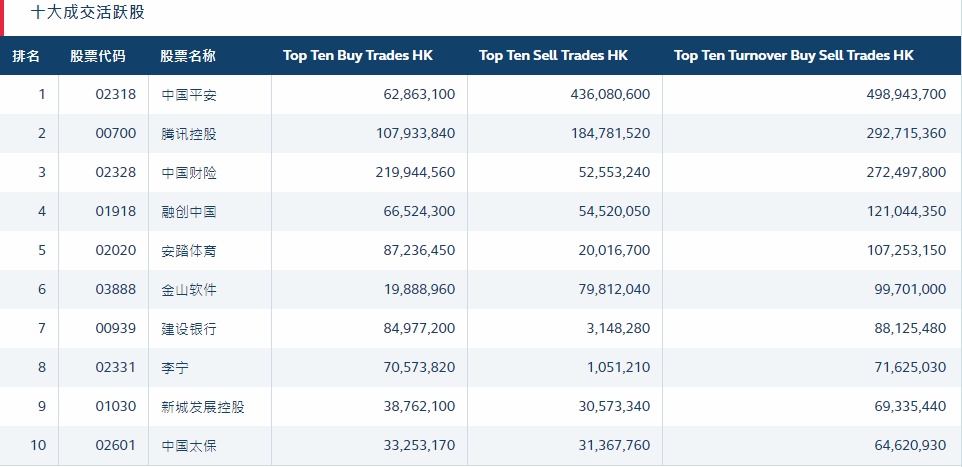Click 中国财险 buy trades value 219,944,560
Screen dimensions: 962x467
(405, 173)
